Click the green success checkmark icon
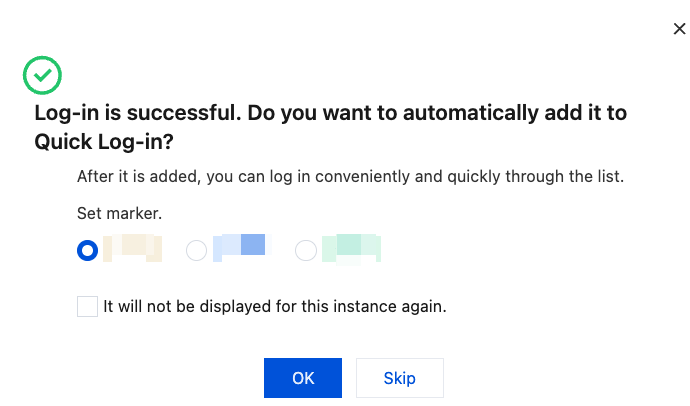The width and height of the screenshot is (690, 406). 43,74
